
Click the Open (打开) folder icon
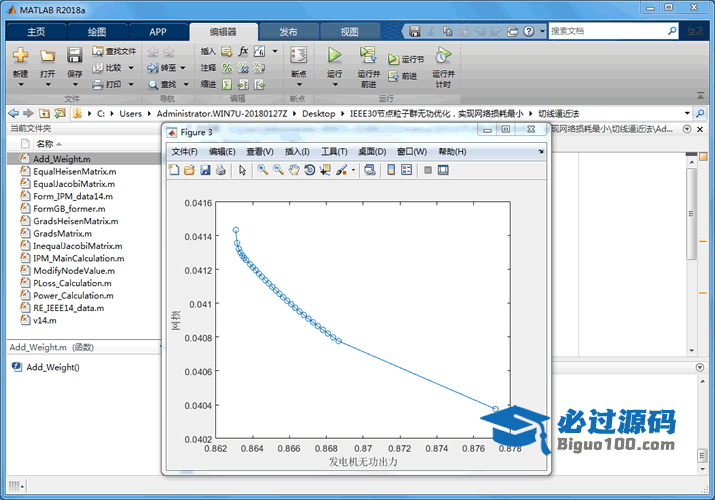point(47,56)
